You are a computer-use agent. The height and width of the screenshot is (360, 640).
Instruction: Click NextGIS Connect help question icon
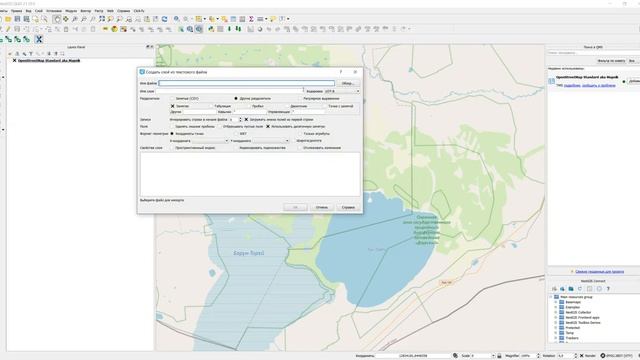coord(608,289)
